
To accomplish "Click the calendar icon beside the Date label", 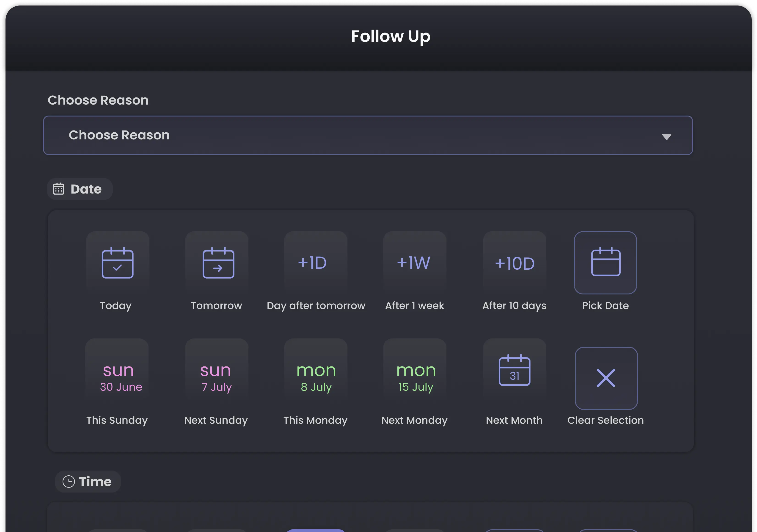I will (59, 189).
